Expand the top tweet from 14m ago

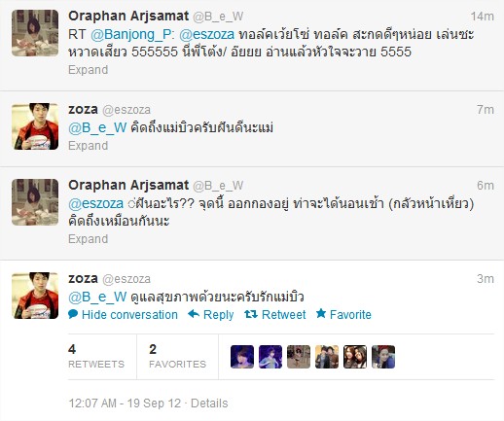[x=88, y=70]
